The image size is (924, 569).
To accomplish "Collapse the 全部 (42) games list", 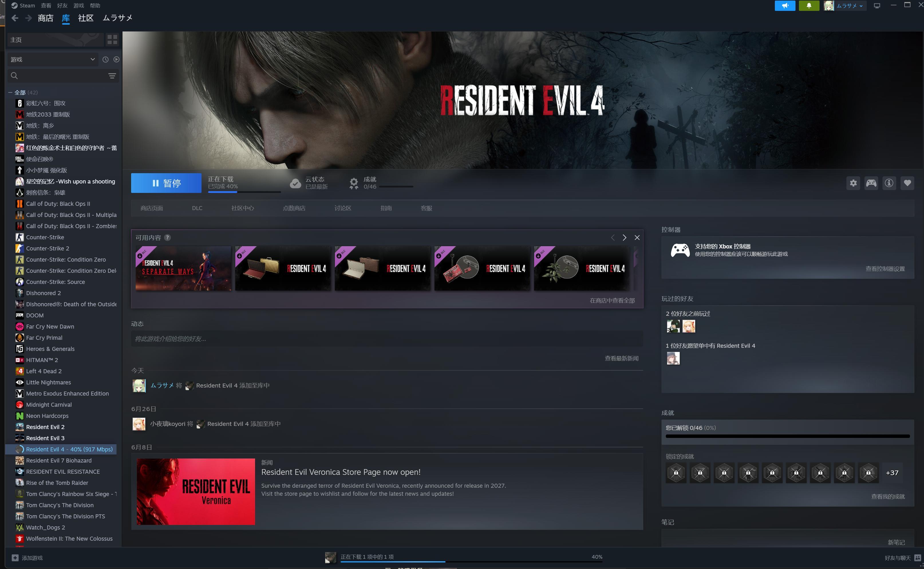I will tap(11, 92).
